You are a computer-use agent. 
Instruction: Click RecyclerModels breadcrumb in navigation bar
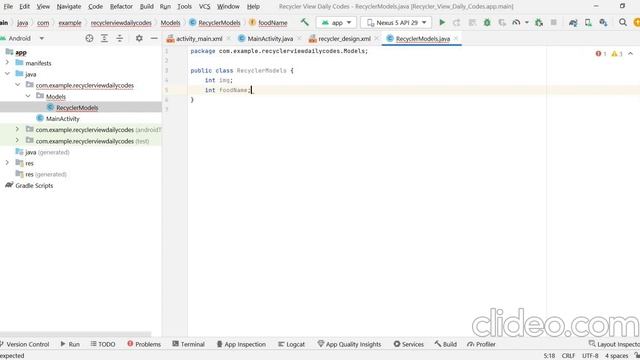click(x=215, y=22)
